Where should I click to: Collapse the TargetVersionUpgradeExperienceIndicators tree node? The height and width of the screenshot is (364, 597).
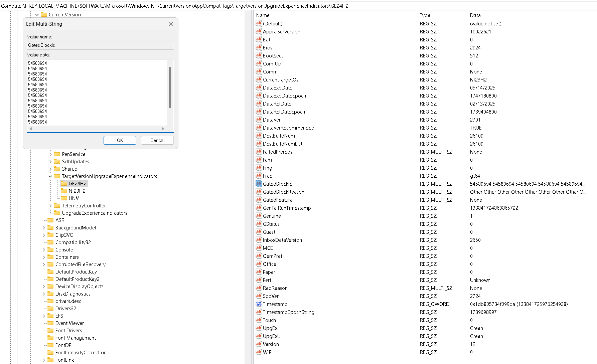point(50,176)
